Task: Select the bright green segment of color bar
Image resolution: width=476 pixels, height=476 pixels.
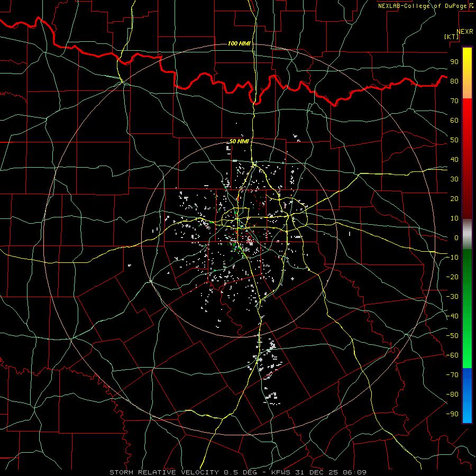Action: [467, 309]
